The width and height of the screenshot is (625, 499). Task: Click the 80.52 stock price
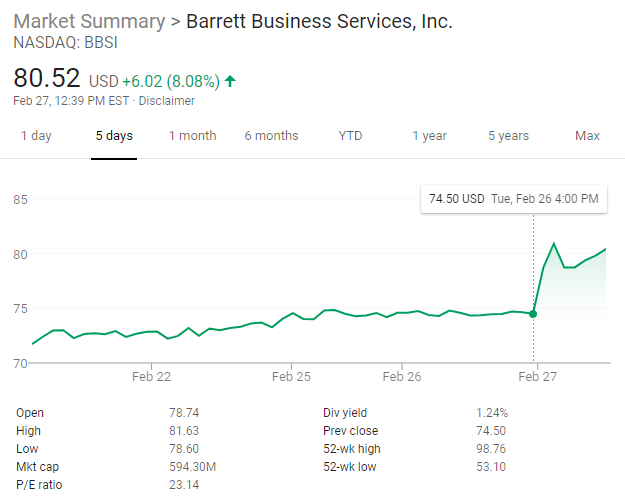click(x=47, y=78)
